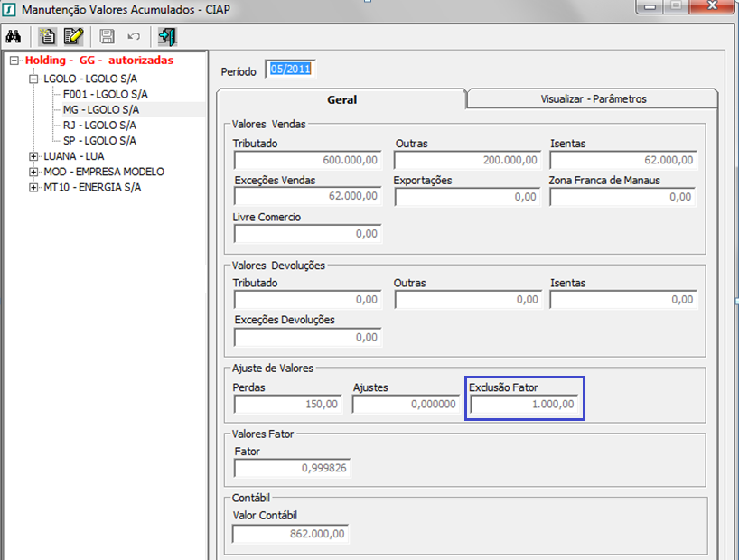This screenshot has width=739, height=560.
Task: Click the edit record pencil icon
Action: coord(73,37)
